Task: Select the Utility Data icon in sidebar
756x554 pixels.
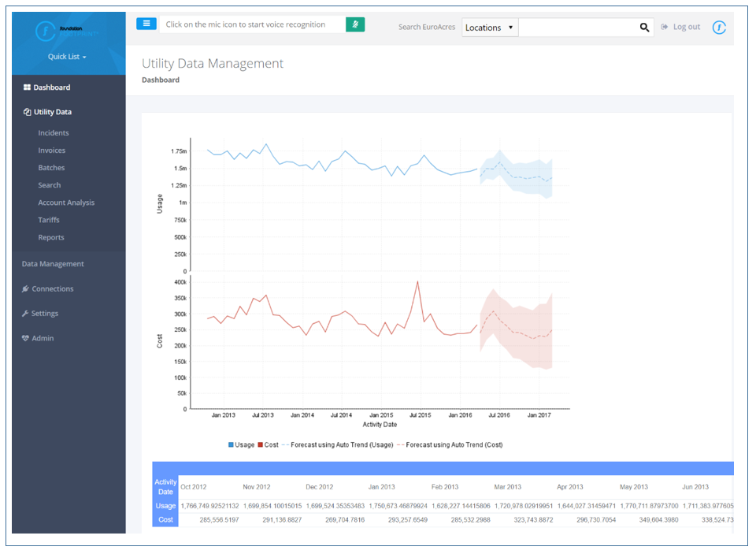Action: (26, 111)
